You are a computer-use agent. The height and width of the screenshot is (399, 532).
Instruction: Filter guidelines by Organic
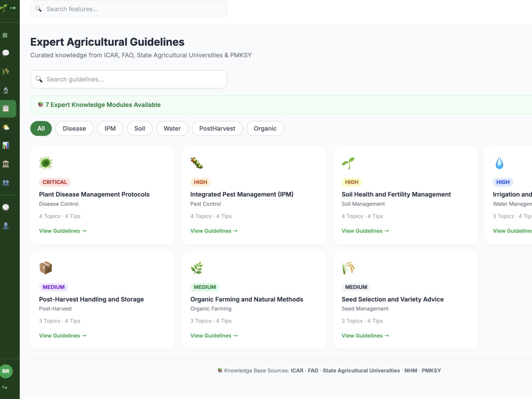tap(265, 129)
